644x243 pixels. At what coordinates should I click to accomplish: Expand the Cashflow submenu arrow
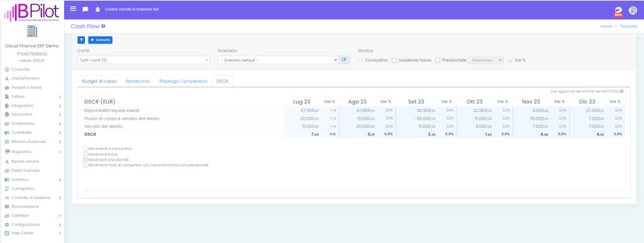60,215
